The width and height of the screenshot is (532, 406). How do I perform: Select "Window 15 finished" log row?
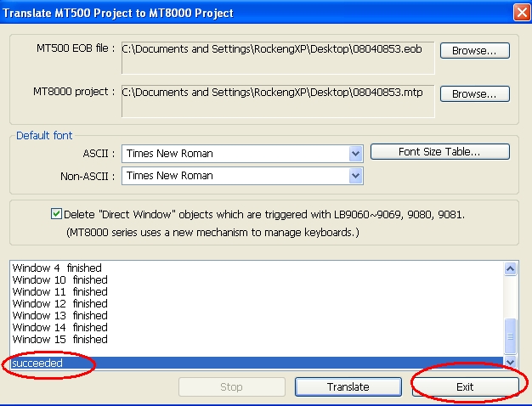point(257,339)
